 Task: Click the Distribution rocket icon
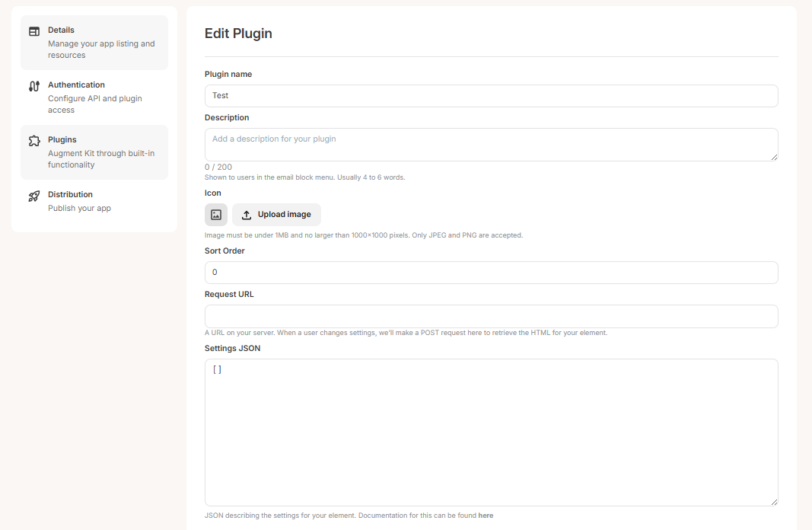(x=34, y=196)
